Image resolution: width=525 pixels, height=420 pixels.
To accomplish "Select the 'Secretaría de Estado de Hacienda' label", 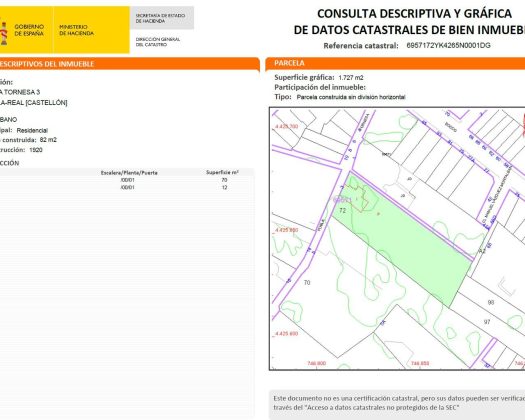I will (160, 18).
